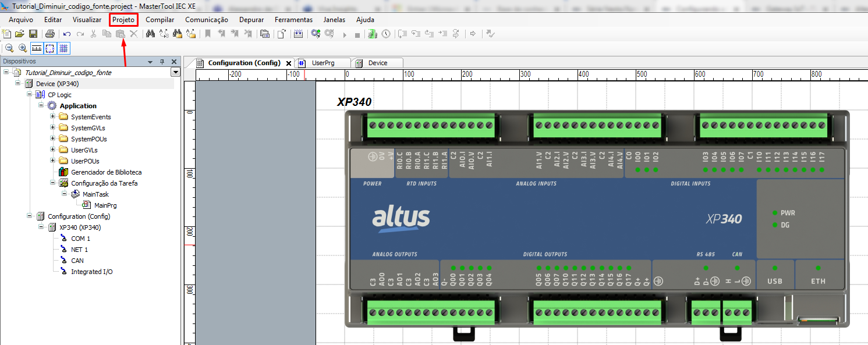The image size is (868, 345).
Task: Save the project with the floppy disk icon
Action: pyautogui.click(x=33, y=34)
